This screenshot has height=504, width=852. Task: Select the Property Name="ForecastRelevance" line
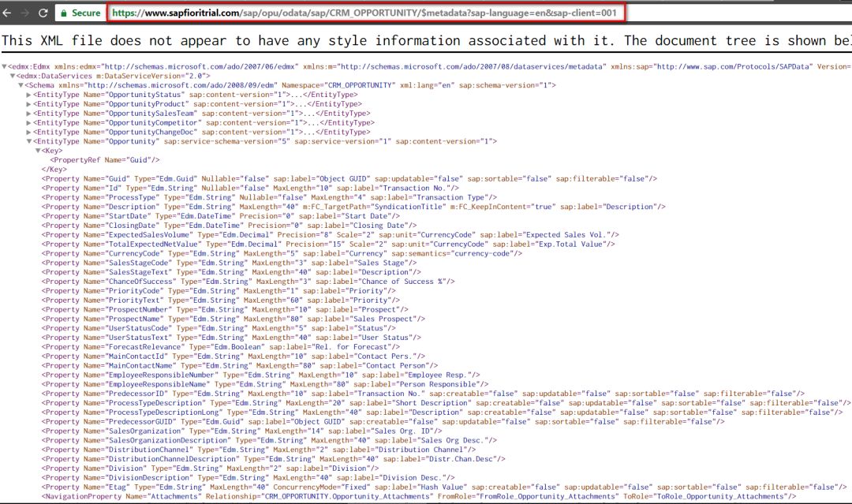click(221, 347)
